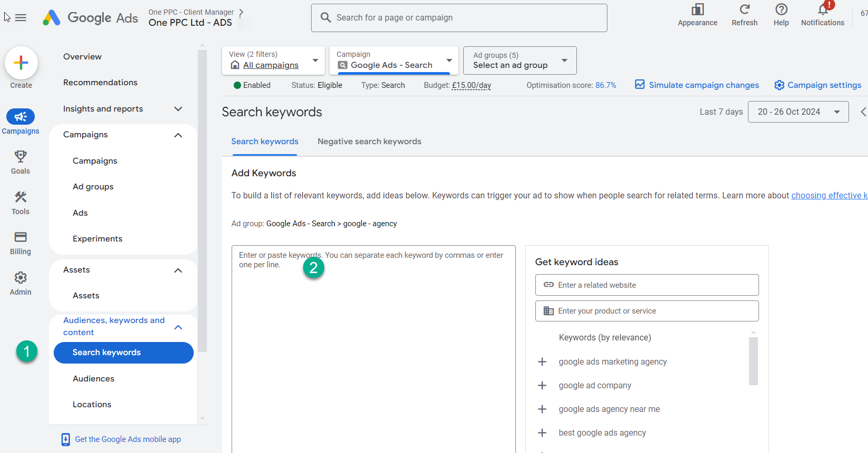This screenshot has height=453, width=868.
Task: Open the hamburger main menu
Action: (21, 18)
